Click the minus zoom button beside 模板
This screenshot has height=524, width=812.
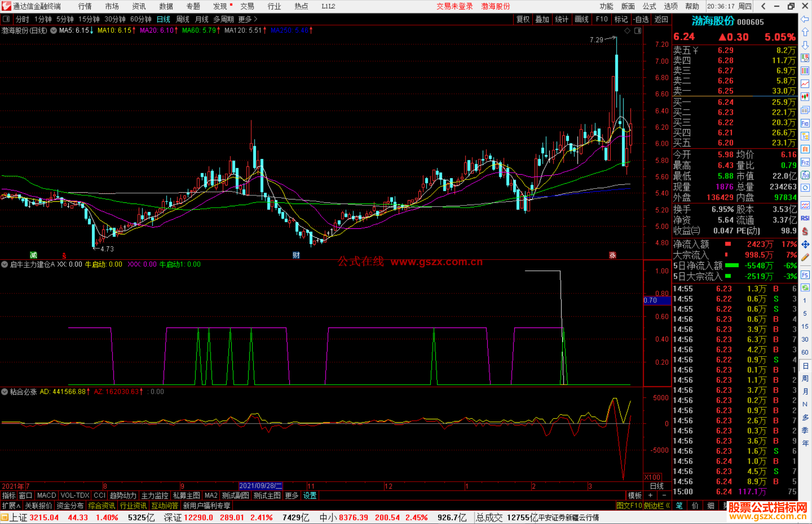(664, 495)
